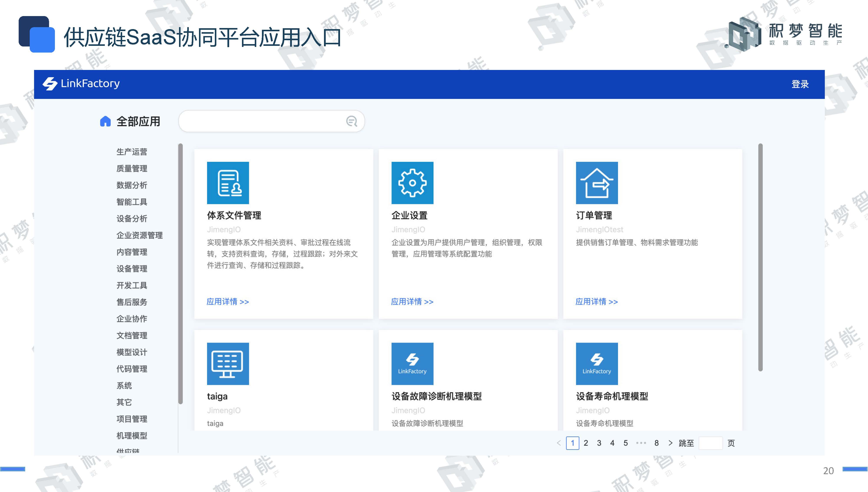Click JimengIOtest publisher under 订单管理
This screenshot has height=492, width=868.
click(x=599, y=229)
